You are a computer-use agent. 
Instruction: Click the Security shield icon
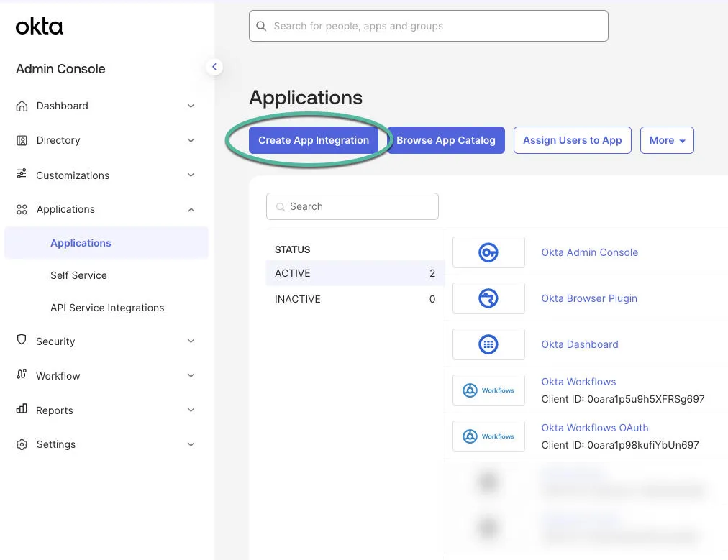coord(22,339)
